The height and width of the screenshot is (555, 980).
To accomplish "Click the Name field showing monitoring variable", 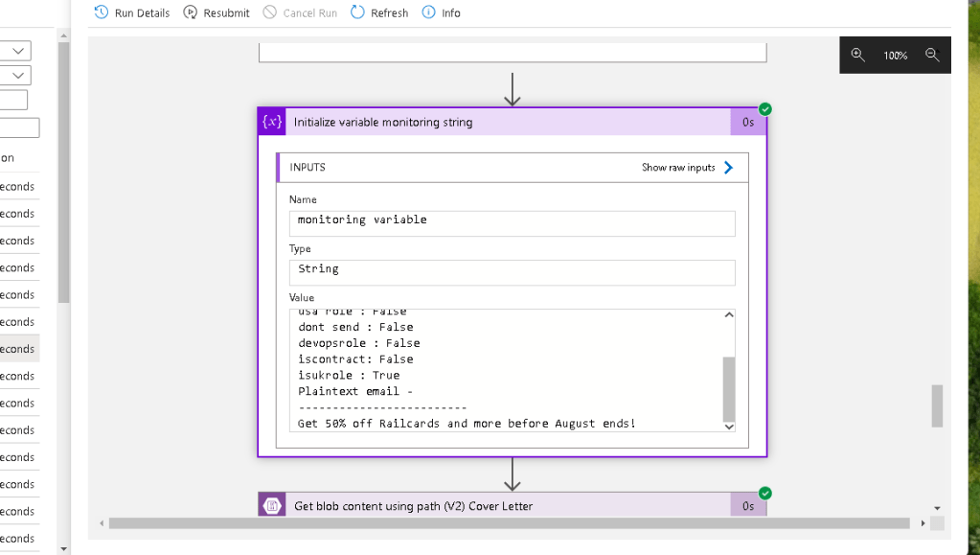I will [512, 223].
